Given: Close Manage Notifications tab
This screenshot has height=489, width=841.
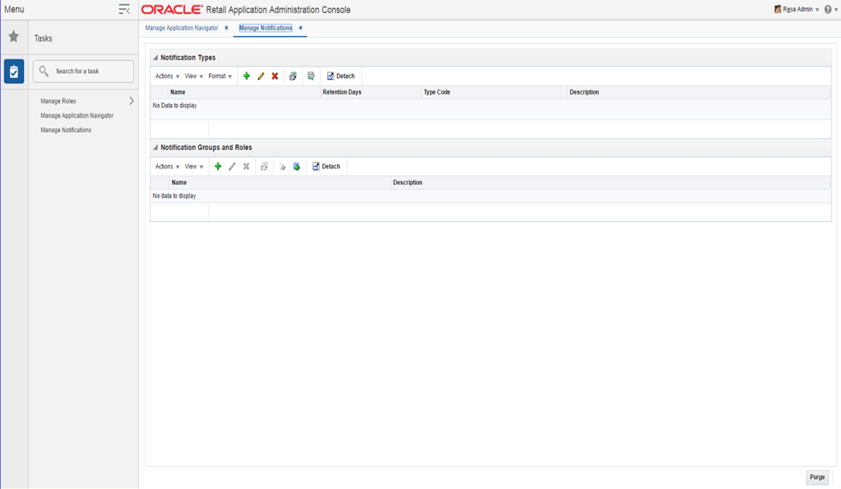Looking at the screenshot, I should (300, 28).
